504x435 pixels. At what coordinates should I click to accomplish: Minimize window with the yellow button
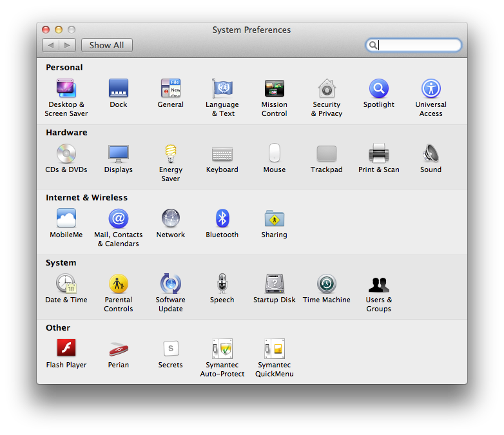coord(59,30)
